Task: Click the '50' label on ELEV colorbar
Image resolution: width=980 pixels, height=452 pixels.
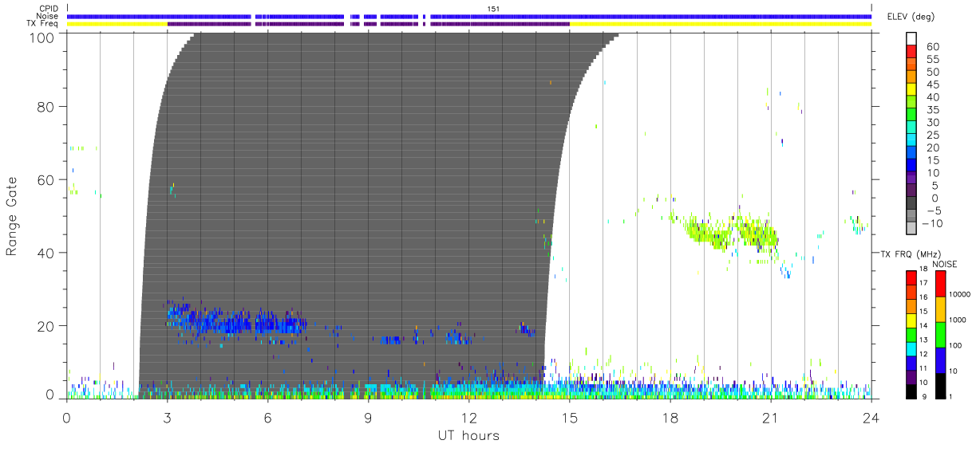Action: tap(932, 71)
